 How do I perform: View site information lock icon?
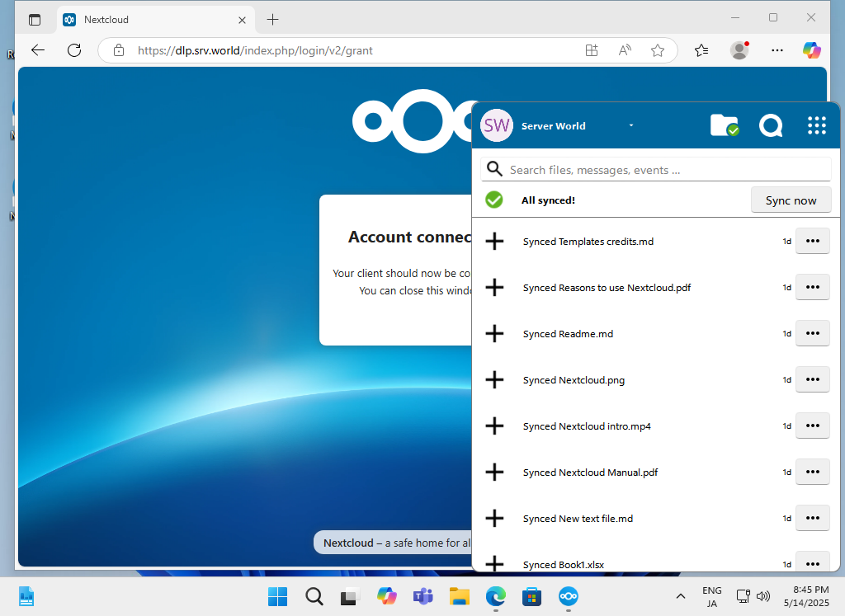click(119, 50)
